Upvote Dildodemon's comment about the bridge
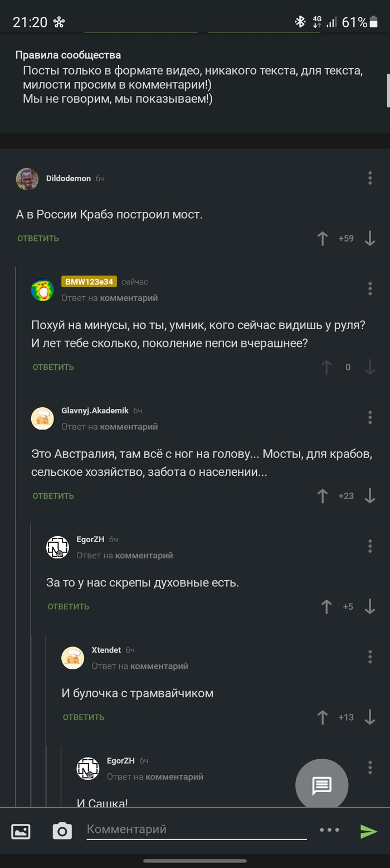The height and width of the screenshot is (868, 390). (322, 238)
